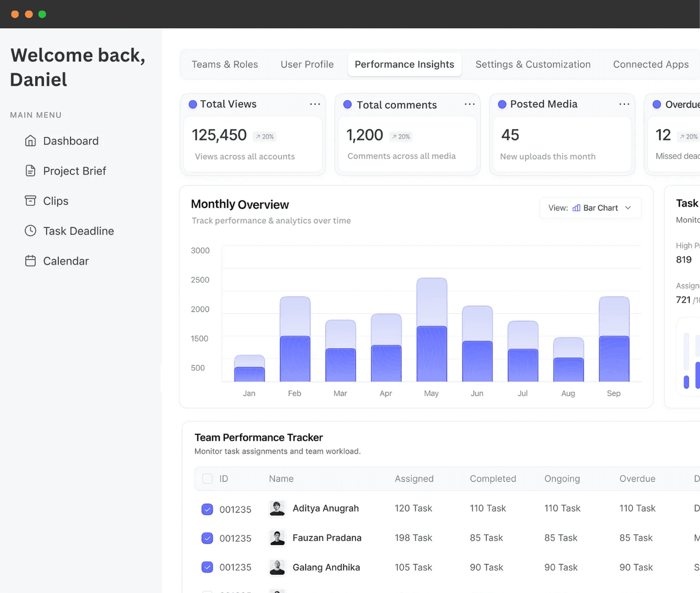Click the Task Deadline clock icon

[x=30, y=230]
